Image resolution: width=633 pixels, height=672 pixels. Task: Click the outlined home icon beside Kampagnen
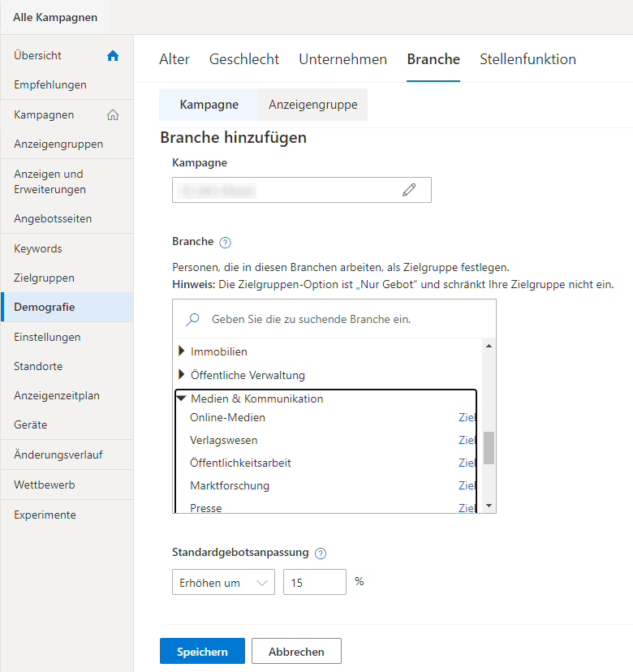[x=113, y=115]
